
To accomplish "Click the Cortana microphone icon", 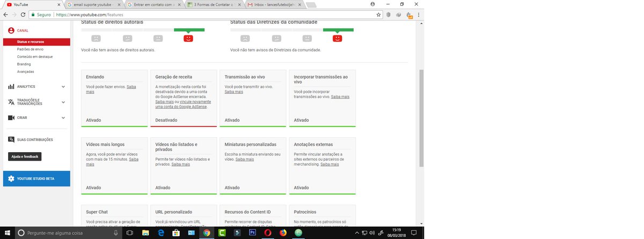I will click(116, 233).
